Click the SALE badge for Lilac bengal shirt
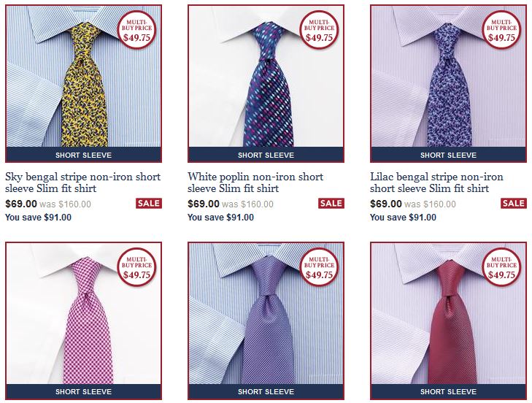Image resolution: width=532 pixels, height=403 pixels. [514, 204]
